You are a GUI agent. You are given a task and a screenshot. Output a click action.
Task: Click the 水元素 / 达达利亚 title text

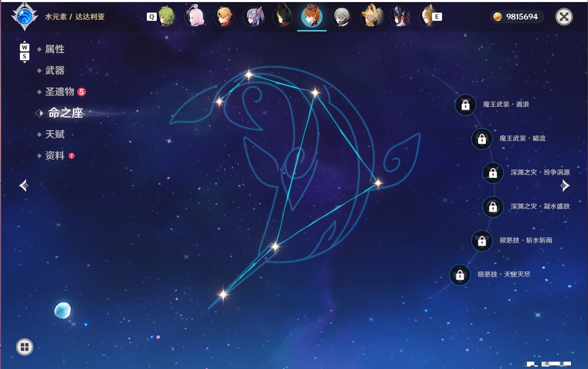(75, 17)
